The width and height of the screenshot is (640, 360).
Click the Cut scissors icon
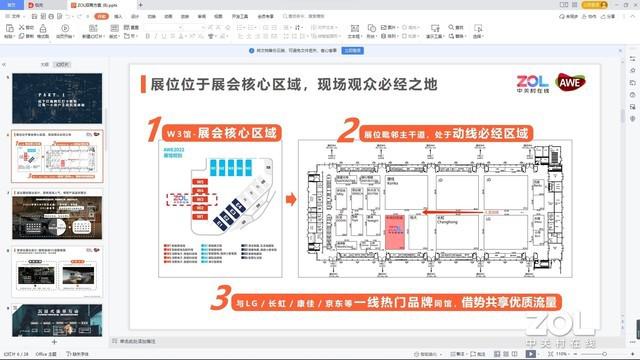pyautogui.click(x=22, y=27)
